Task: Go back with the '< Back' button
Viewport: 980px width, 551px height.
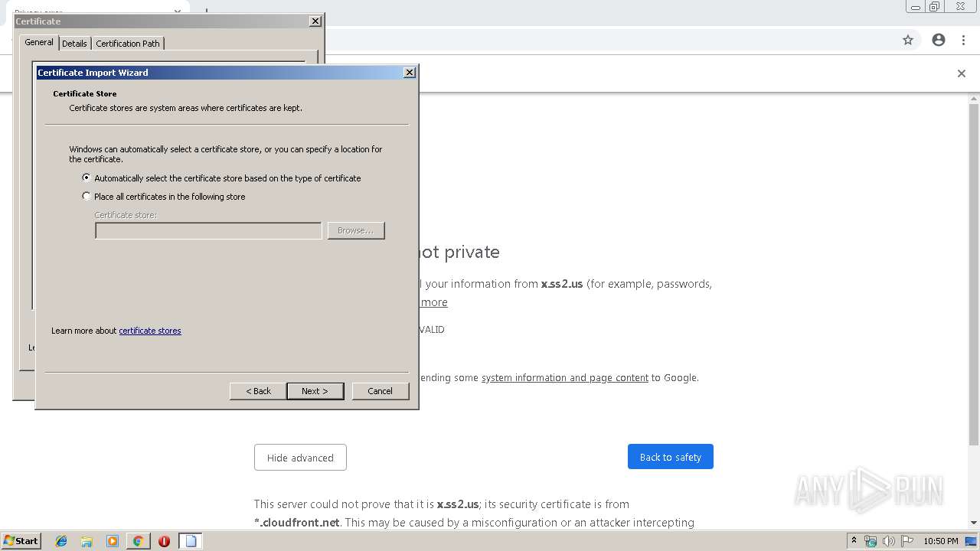Action: click(x=258, y=391)
